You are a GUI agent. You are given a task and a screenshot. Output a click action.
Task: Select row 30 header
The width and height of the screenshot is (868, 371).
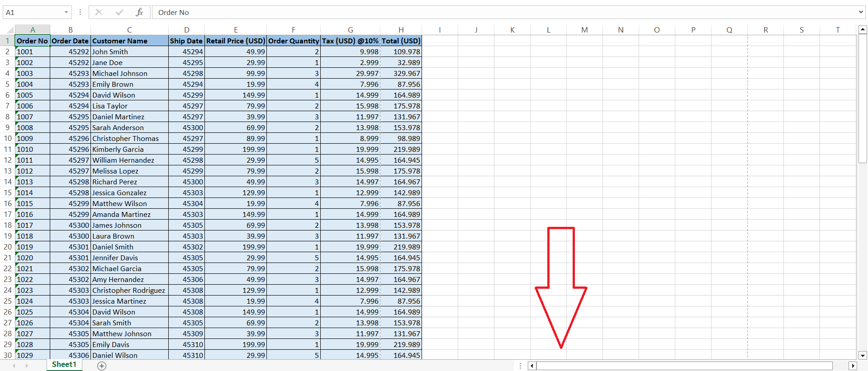[7, 355]
